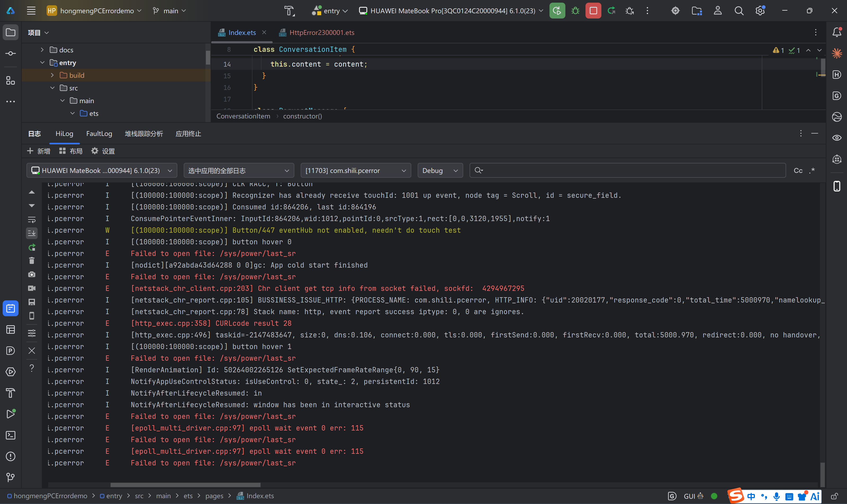Open the Commit tool window icon
The image size is (847, 504).
click(11, 53)
